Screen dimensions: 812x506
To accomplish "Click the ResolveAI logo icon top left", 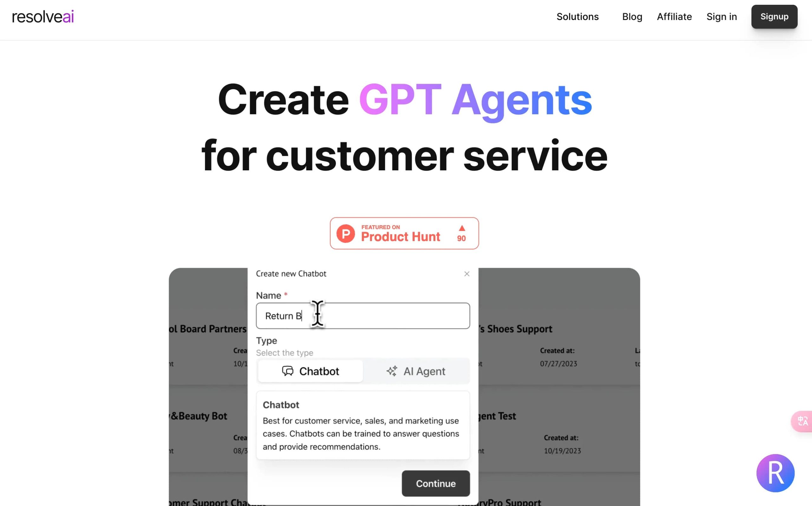I will 43,16.
